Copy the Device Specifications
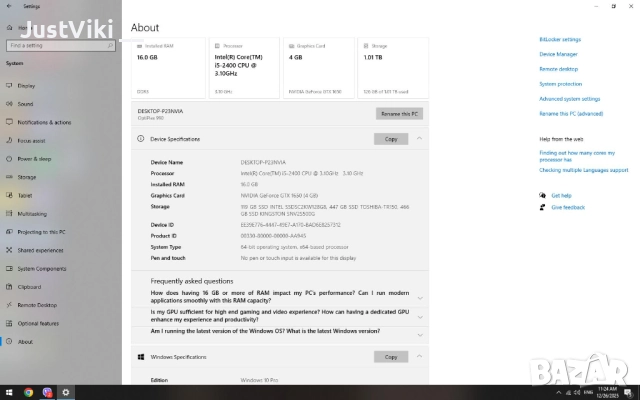 (391, 139)
